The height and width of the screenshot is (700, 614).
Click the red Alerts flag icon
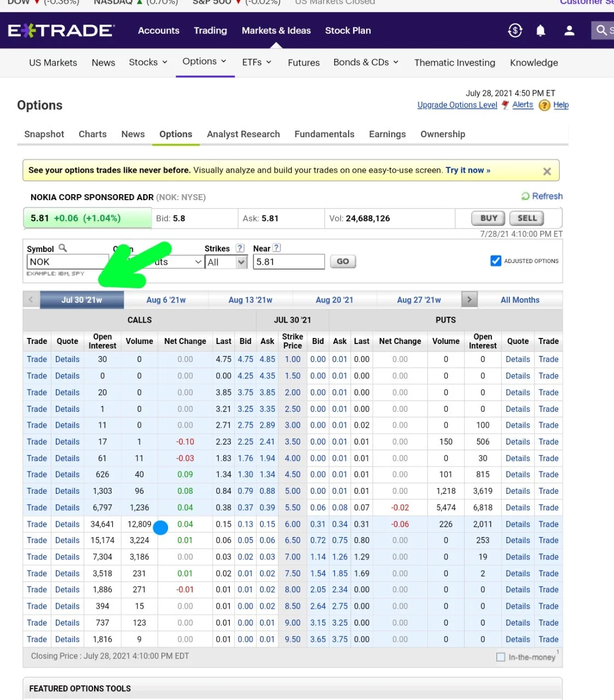[x=505, y=105]
